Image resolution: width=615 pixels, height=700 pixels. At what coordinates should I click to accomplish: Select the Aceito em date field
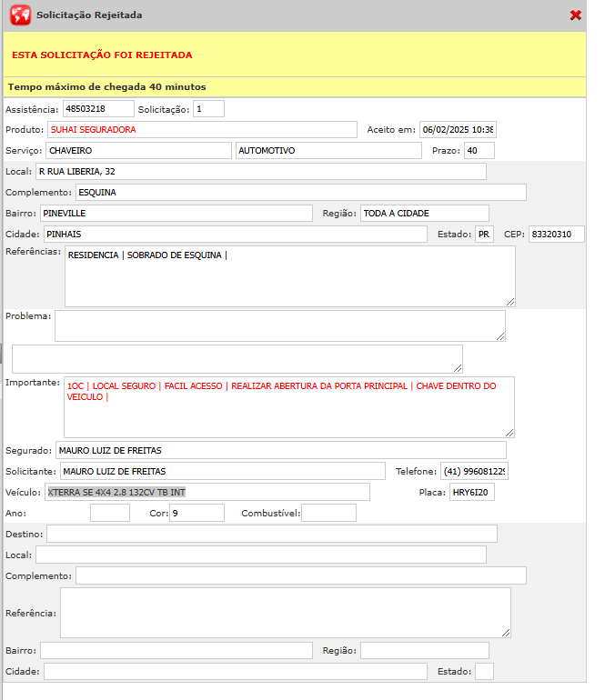(x=458, y=130)
